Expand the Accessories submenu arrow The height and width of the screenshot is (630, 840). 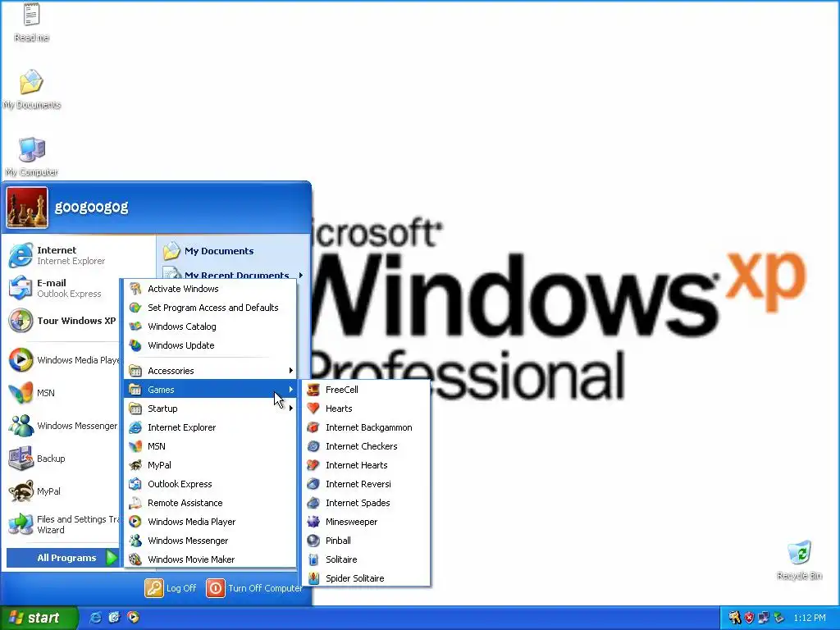[291, 371]
